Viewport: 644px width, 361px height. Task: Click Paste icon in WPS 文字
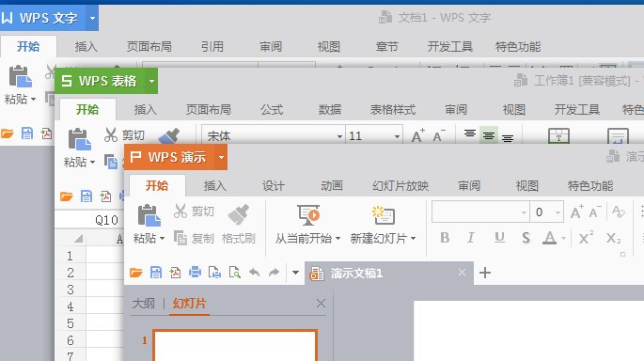click(x=20, y=76)
